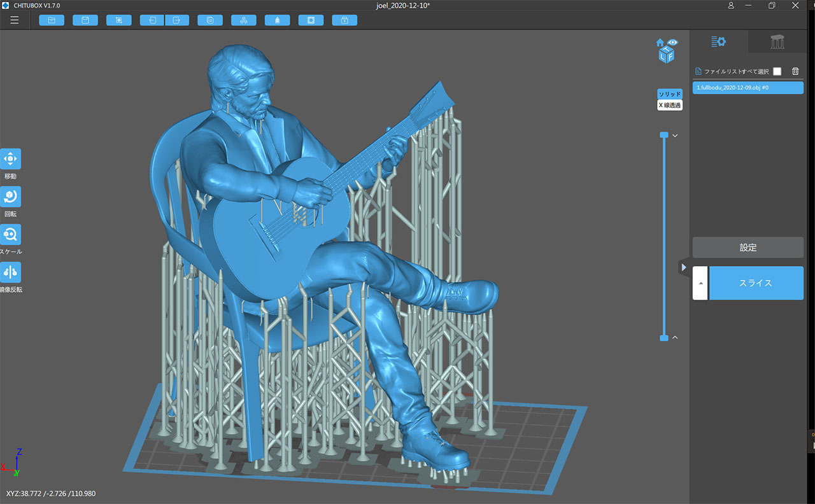Click the hollow model toolbar icon
The width and height of the screenshot is (815, 504).
311,20
